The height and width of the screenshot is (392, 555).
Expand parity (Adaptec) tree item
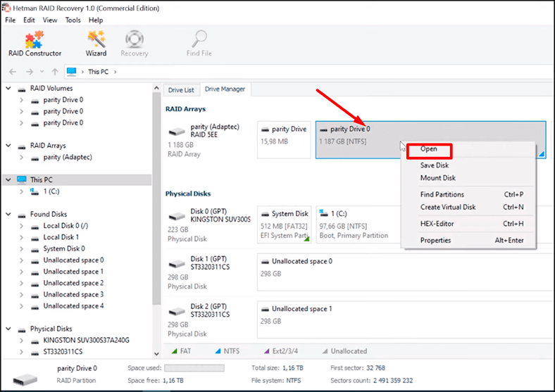click(x=22, y=157)
